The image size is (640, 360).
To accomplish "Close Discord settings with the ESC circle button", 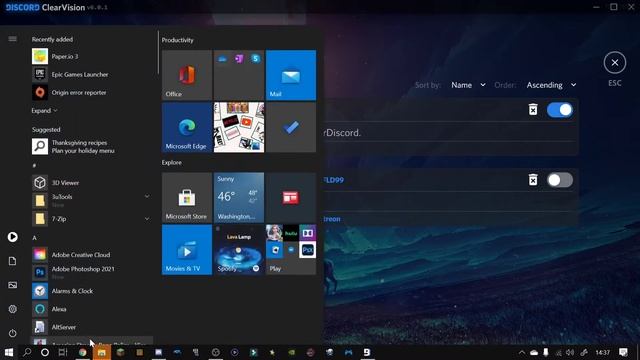I will (615, 63).
